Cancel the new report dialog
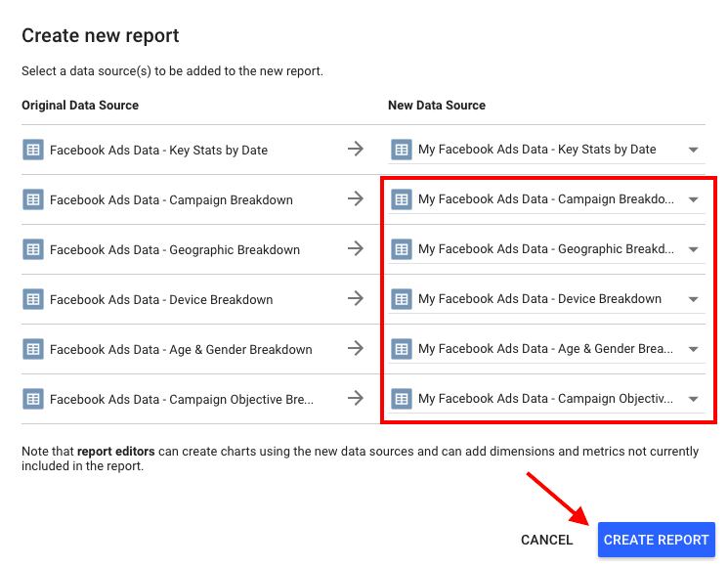 546,540
